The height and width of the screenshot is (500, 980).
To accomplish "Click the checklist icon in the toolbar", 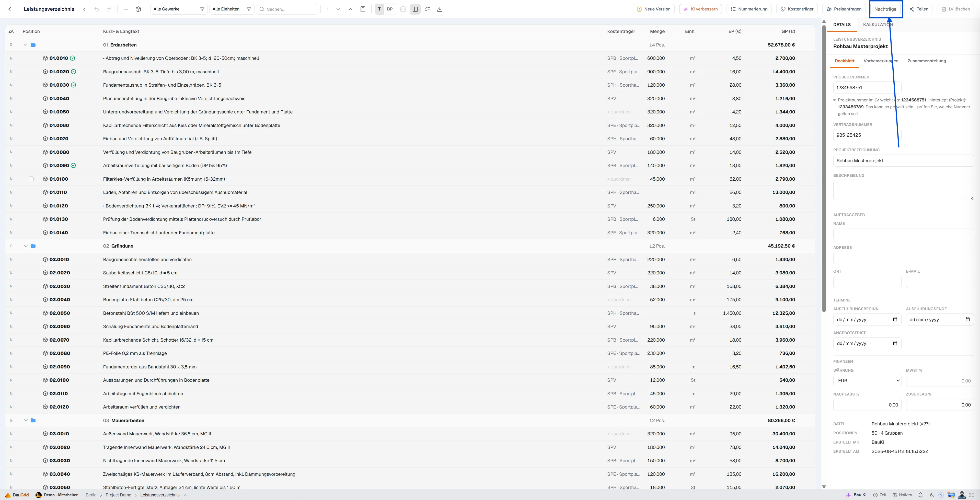I will pos(428,9).
